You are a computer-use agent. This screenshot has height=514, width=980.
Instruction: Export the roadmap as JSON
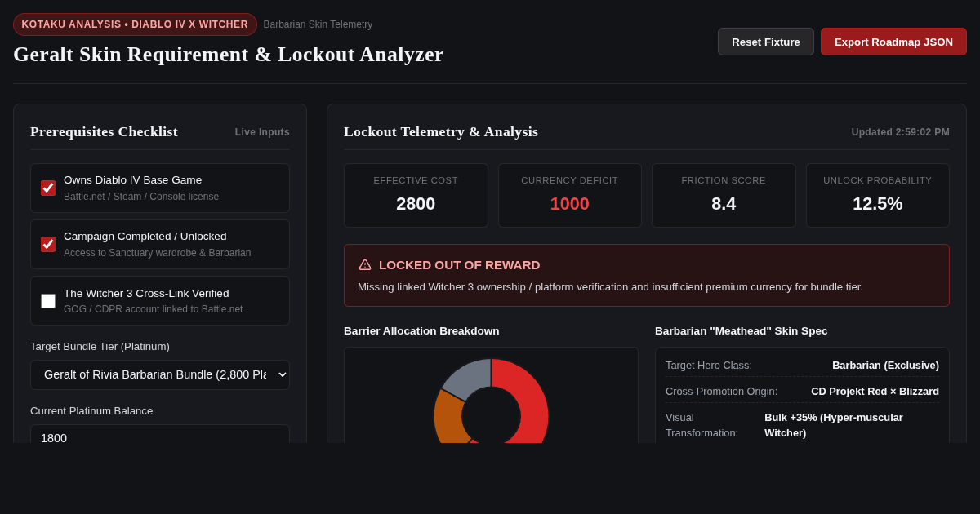893,42
